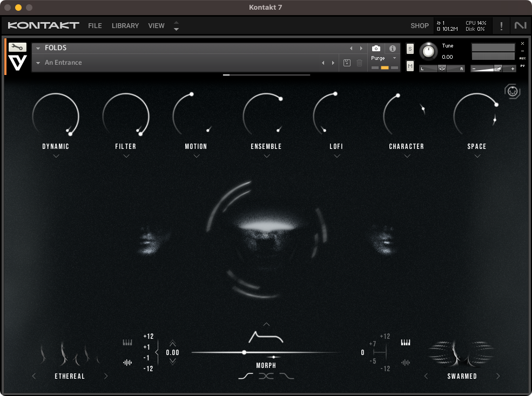This screenshot has height=396, width=532.
Task: Select the keyboard icon beside the Swarmed layer
Action: click(x=406, y=342)
